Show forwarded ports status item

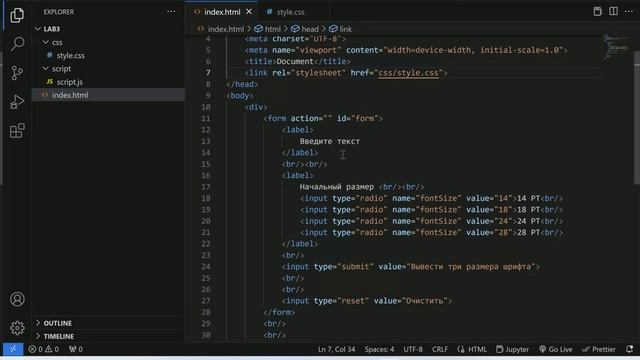coord(76,349)
